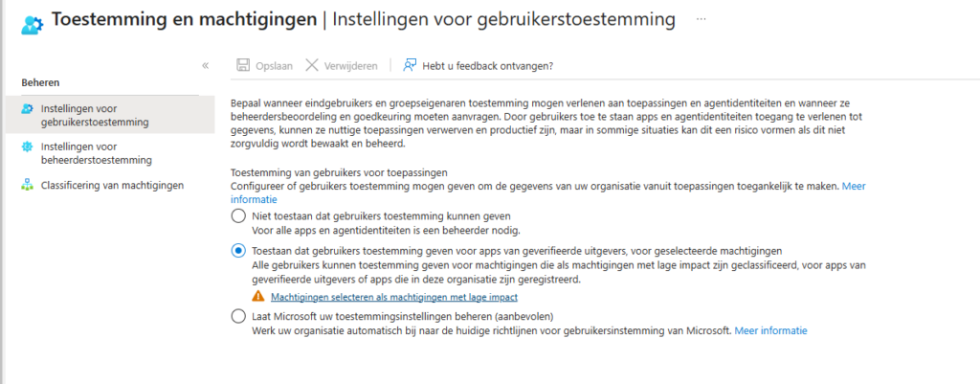Select radio for apps van geverifieerde uitgevers
The image size is (980, 384).
coord(238,251)
